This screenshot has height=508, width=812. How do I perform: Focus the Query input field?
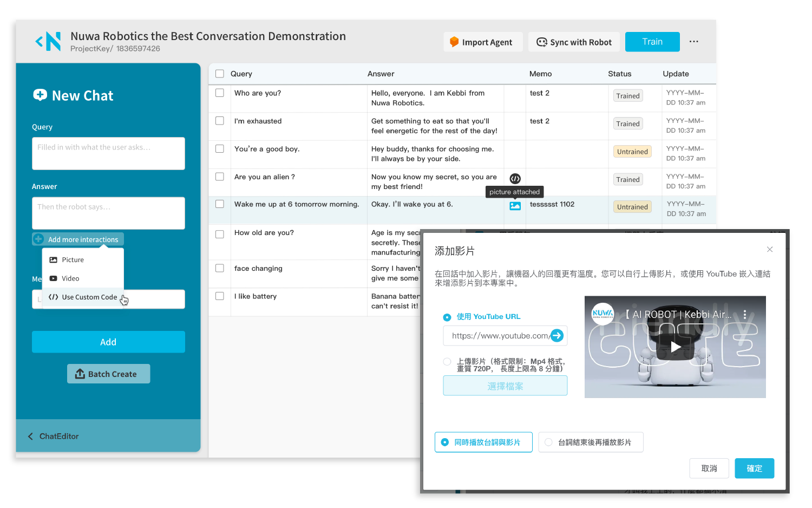pyautogui.click(x=108, y=153)
